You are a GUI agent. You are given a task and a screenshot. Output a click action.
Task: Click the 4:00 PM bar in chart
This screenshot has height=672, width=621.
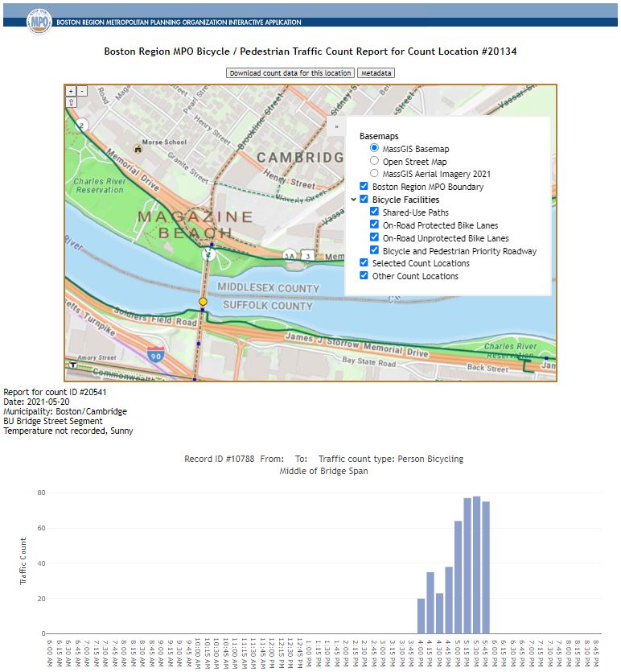pos(421,616)
